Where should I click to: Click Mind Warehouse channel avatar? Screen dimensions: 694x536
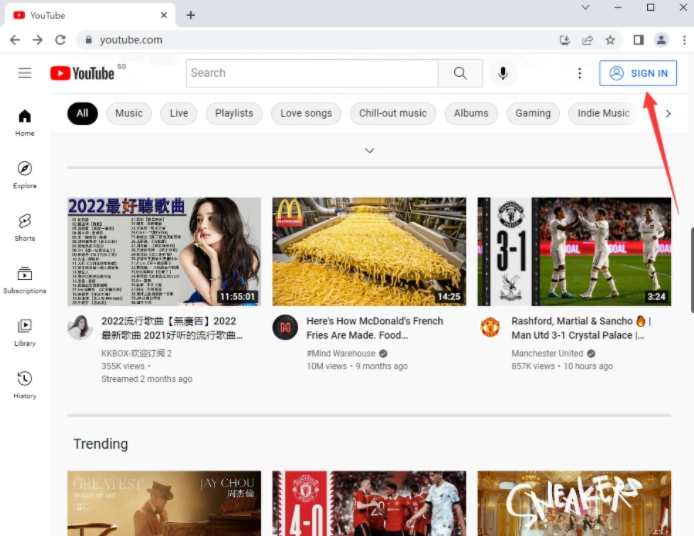285,328
